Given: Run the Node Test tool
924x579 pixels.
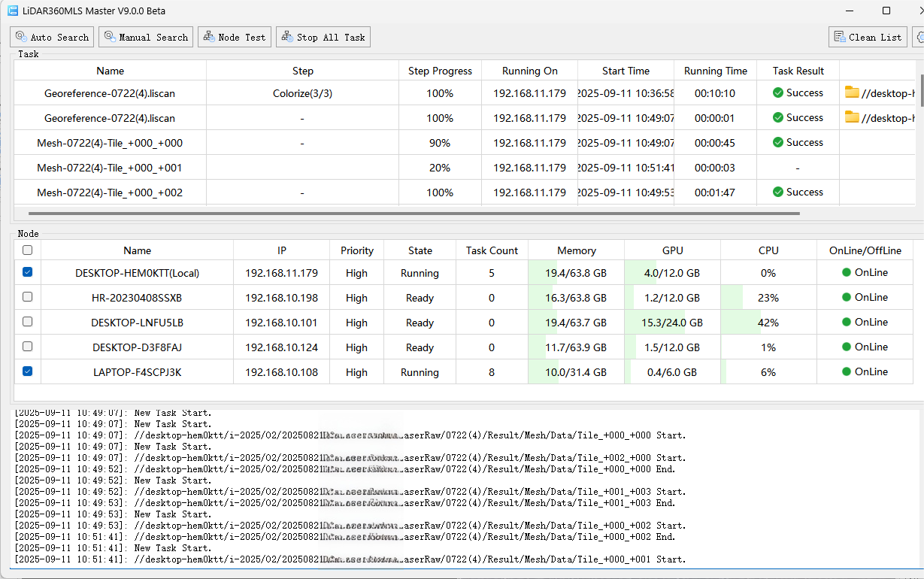Looking at the screenshot, I should point(233,37).
